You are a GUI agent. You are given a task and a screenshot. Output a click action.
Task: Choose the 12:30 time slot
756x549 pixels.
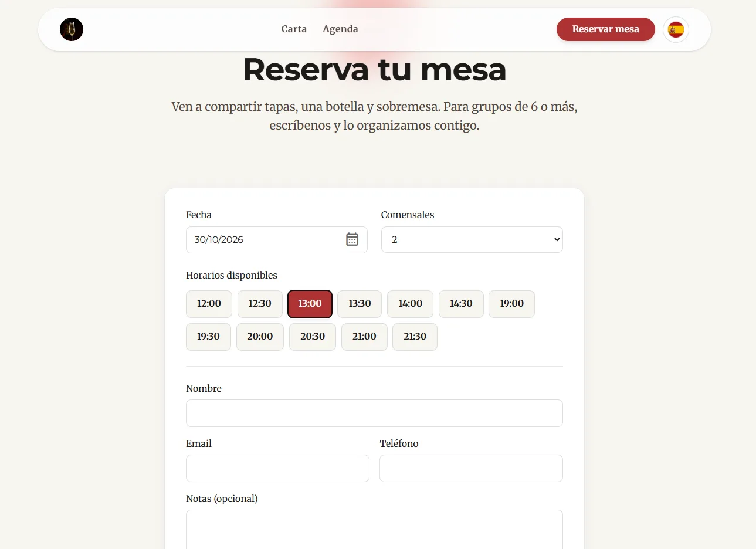260,304
